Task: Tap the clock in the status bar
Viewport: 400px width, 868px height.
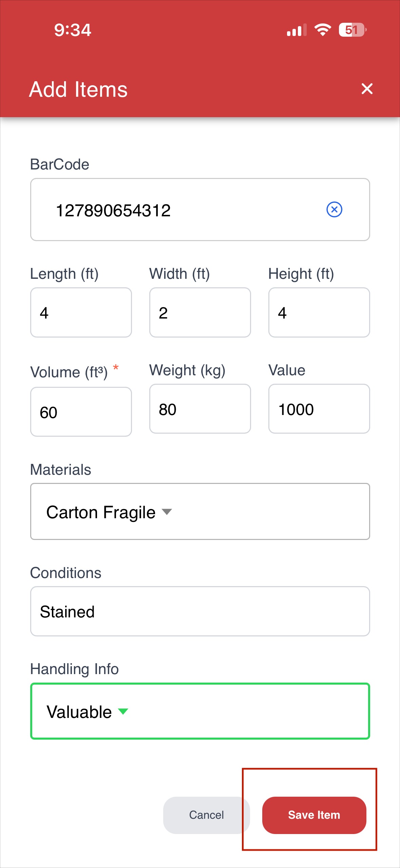Action: 73,30
